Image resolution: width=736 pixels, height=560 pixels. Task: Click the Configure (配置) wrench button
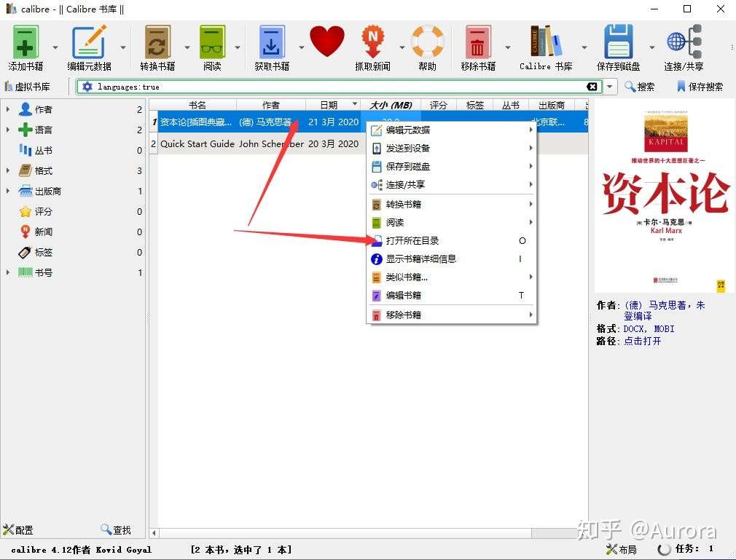(x=17, y=530)
